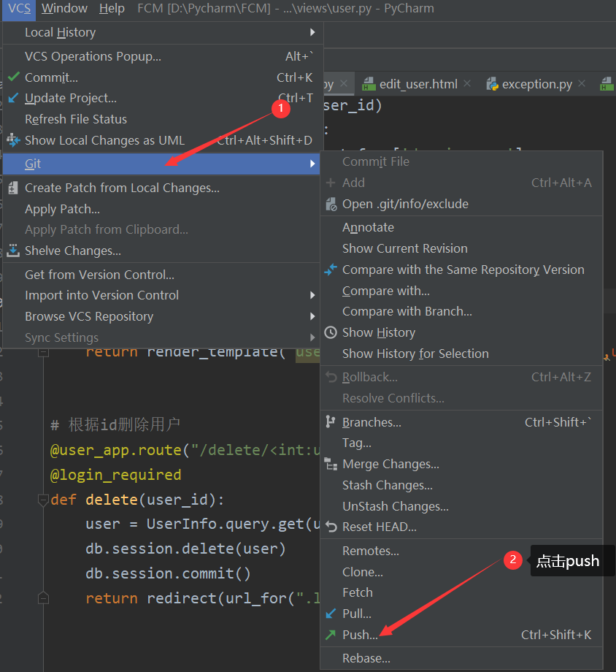Collapse the delete function fold marker
The image size is (616, 672).
pyautogui.click(x=43, y=500)
